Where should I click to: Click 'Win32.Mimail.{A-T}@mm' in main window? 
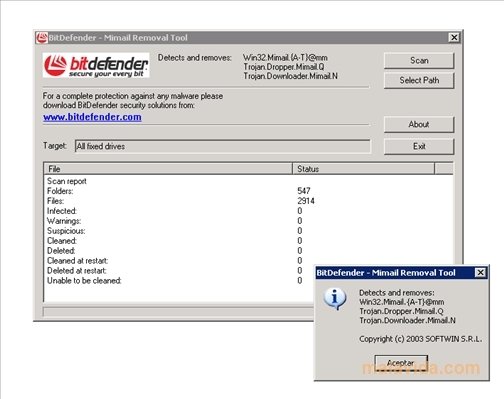coord(285,58)
